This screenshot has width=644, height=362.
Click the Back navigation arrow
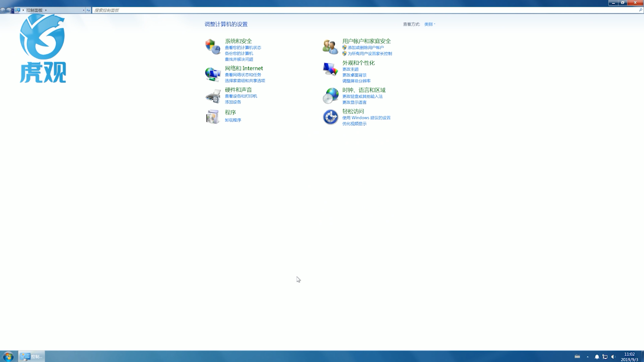point(3,10)
